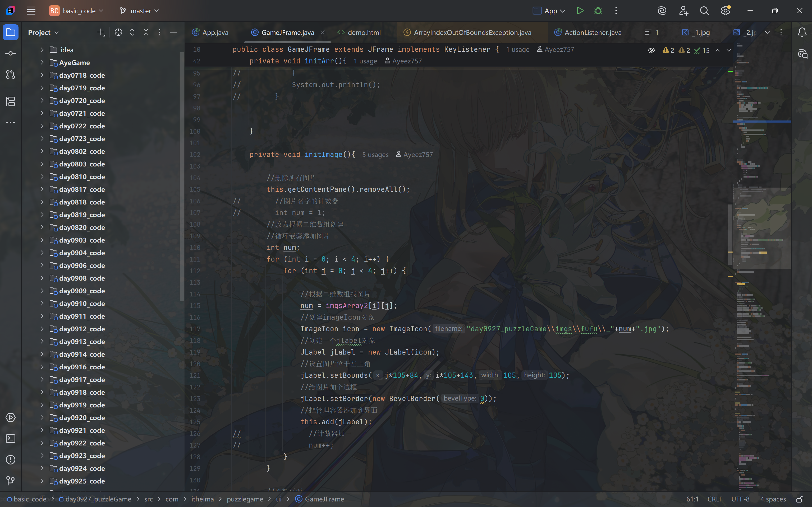Collapse all project tree nodes
This screenshot has height=507, width=812.
pos(146,32)
